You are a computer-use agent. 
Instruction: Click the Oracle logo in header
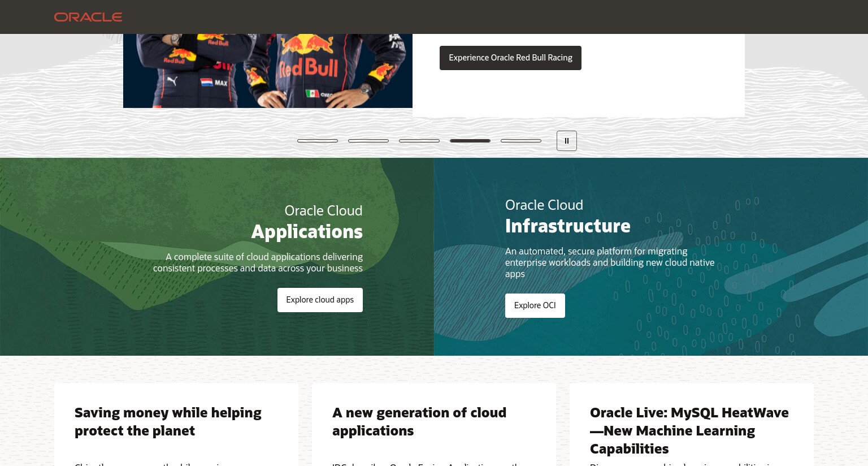click(x=88, y=17)
